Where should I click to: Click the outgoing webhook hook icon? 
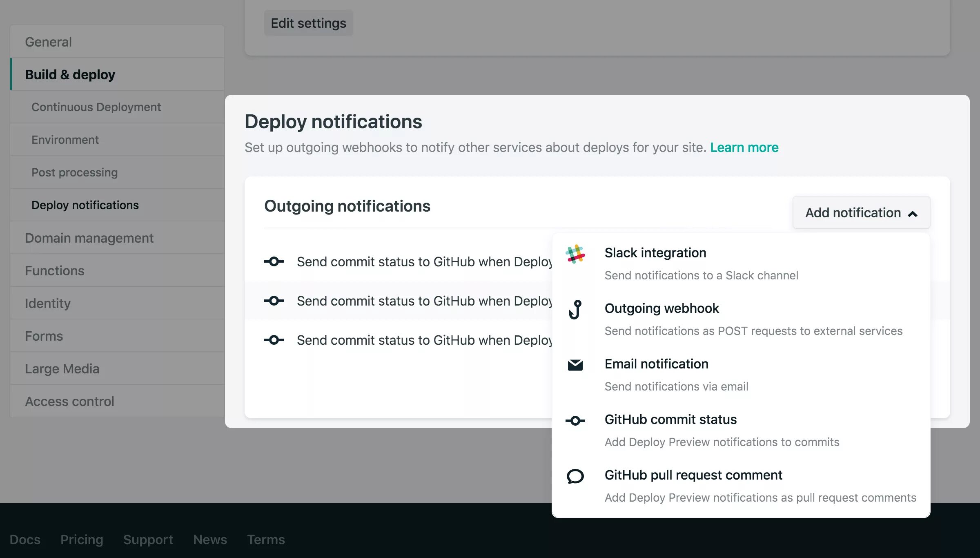click(x=575, y=310)
